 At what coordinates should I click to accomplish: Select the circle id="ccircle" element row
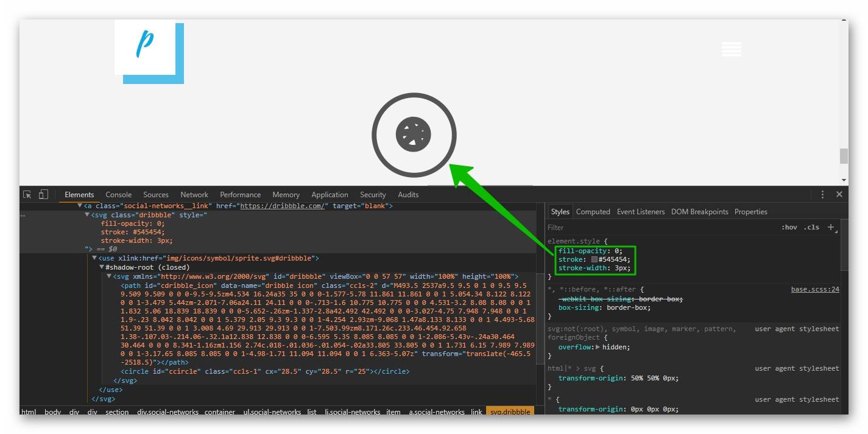click(265, 371)
